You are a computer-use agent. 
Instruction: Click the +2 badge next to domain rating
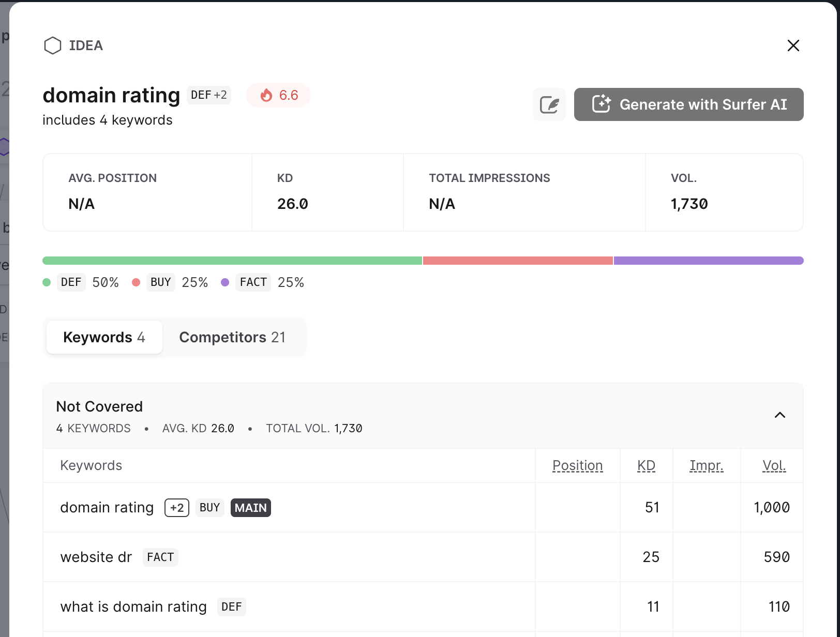(177, 508)
